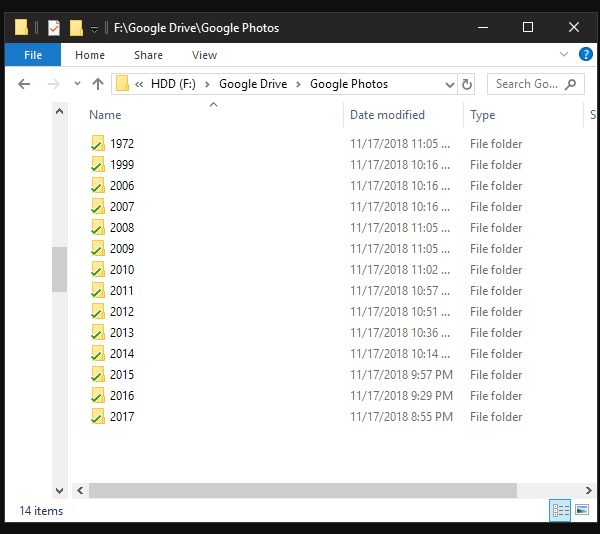Click the folder system icon in title bar
Image resolution: width=600 pixels, height=534 pixels.
tap(21, 28)
